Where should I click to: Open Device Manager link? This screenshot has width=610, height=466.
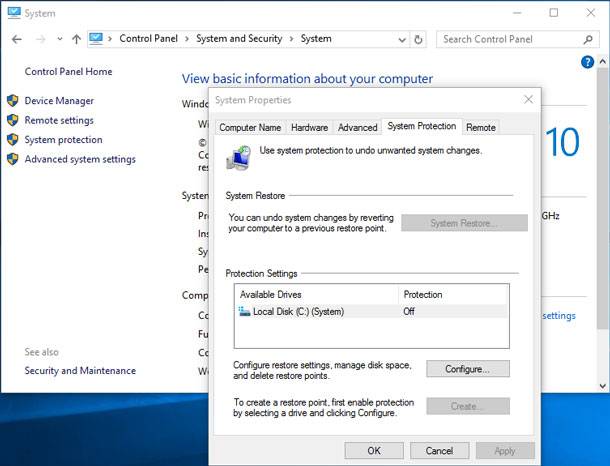[x=59, y=101]
